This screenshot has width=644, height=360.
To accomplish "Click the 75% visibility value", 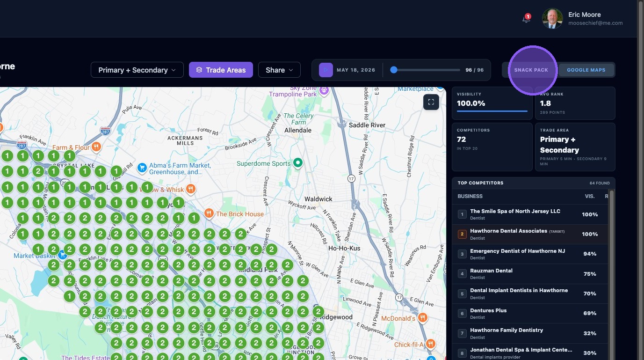I will [590, 274].
